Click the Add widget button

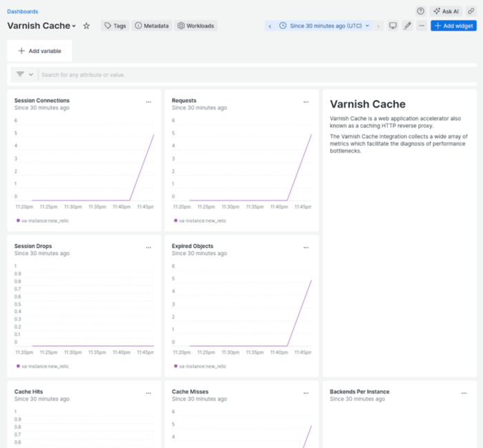[x=453, y=26]
